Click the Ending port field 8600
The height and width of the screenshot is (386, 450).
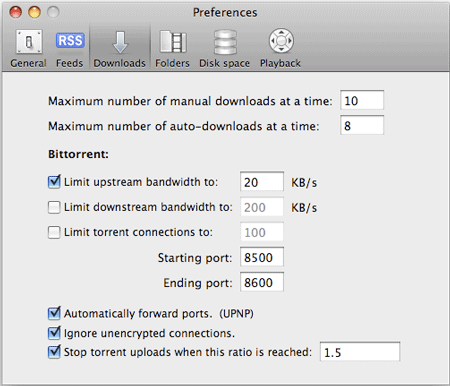[262, 282]
